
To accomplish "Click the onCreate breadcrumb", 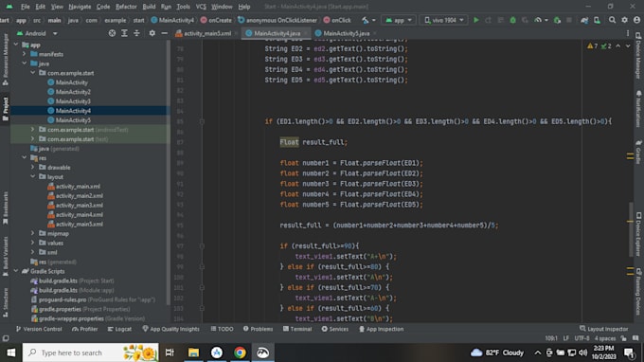I will coord(216,20).
